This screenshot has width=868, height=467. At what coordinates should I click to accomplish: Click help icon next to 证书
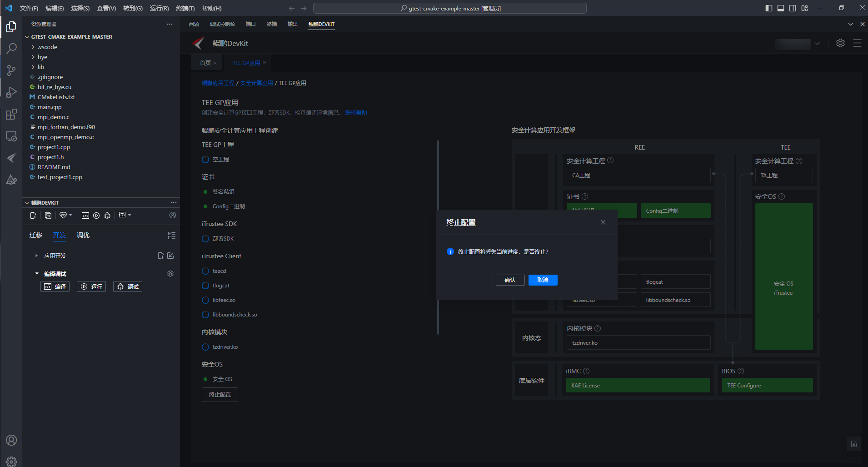pyautogui.click(x=585, y=196)
